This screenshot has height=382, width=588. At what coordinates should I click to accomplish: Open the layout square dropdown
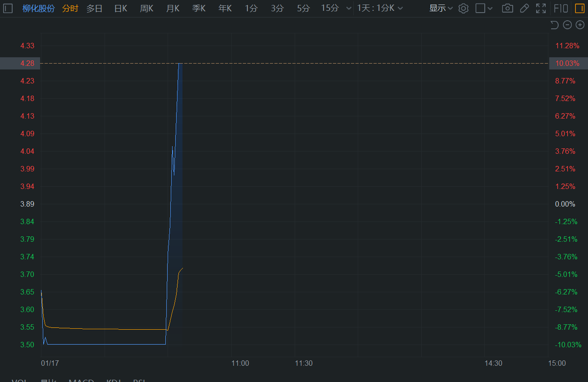(x=484, y=8)
